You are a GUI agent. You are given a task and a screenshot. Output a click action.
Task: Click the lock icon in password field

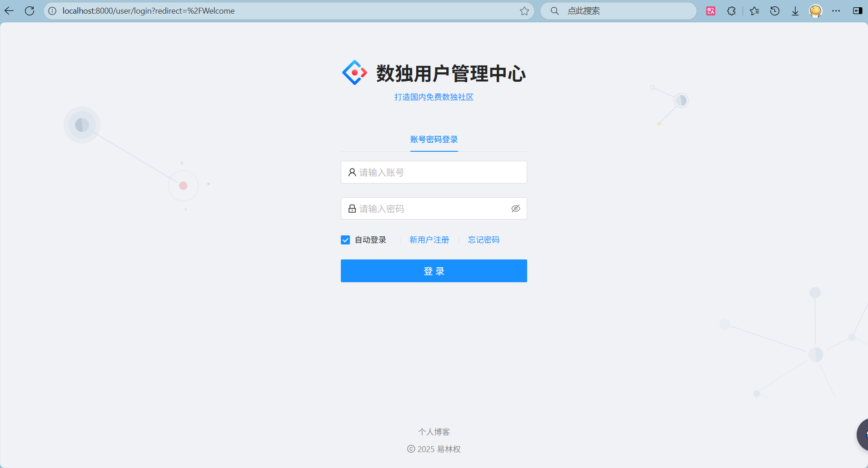352,209
